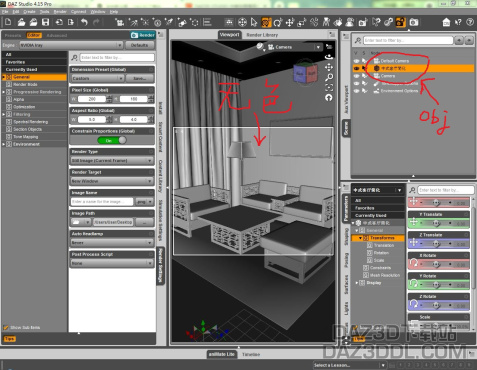This screenshot has width=477, height=370.
Task: Open the Engine NVIDIA Iray dropdown
Action: point(71,45)
